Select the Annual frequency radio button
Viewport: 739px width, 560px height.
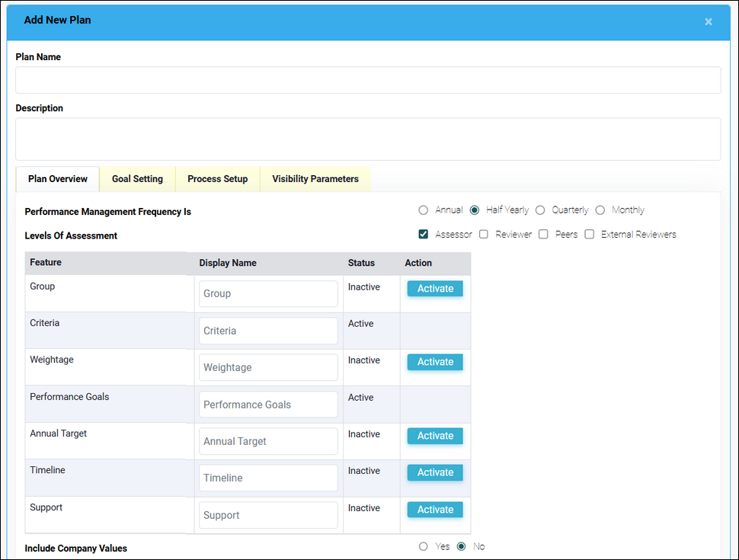pos(424,210)
